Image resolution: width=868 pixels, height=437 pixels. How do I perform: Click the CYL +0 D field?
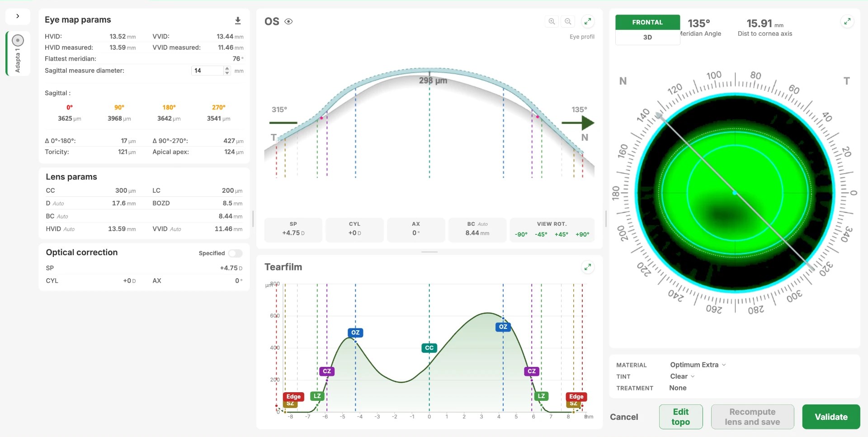pos(355,230)
